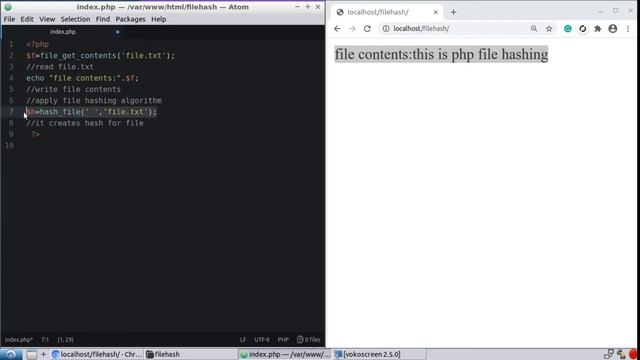Viewport: 640px width, 360px height.
Task: Open the Packages menu in Atom
Action: point(130,19)
